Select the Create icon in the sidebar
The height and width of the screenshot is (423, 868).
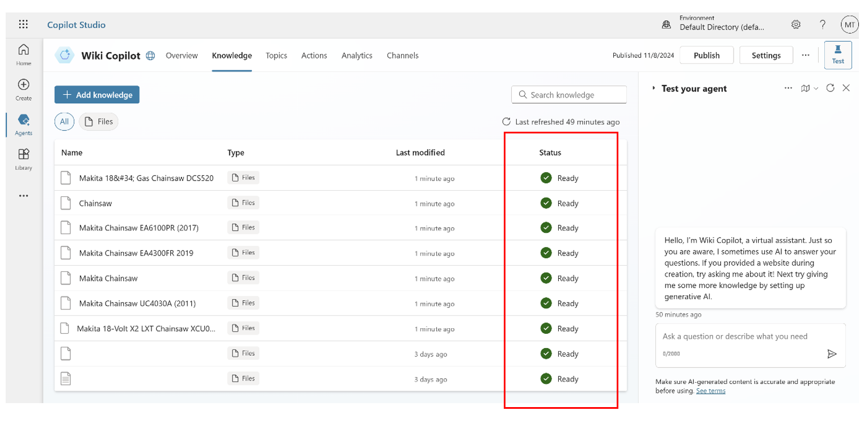point(23,89)
